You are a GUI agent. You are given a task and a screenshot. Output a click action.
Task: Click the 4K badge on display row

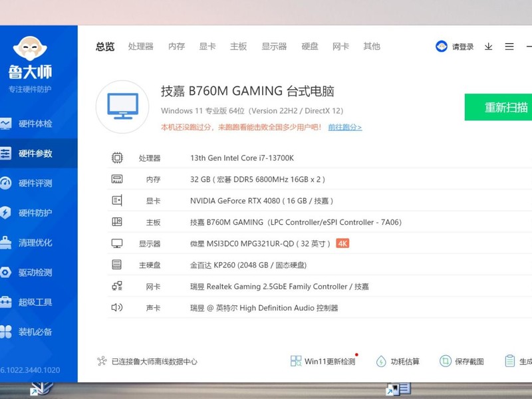tap(342, 243)
